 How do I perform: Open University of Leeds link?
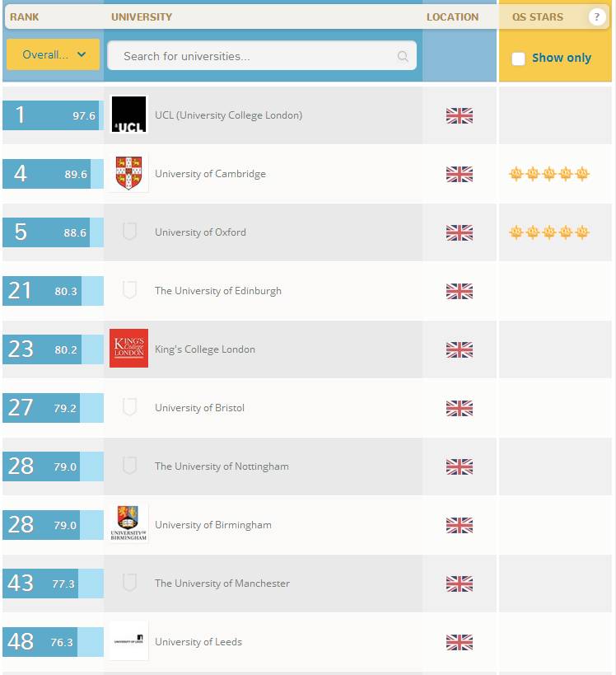click(x=198, y=642)
